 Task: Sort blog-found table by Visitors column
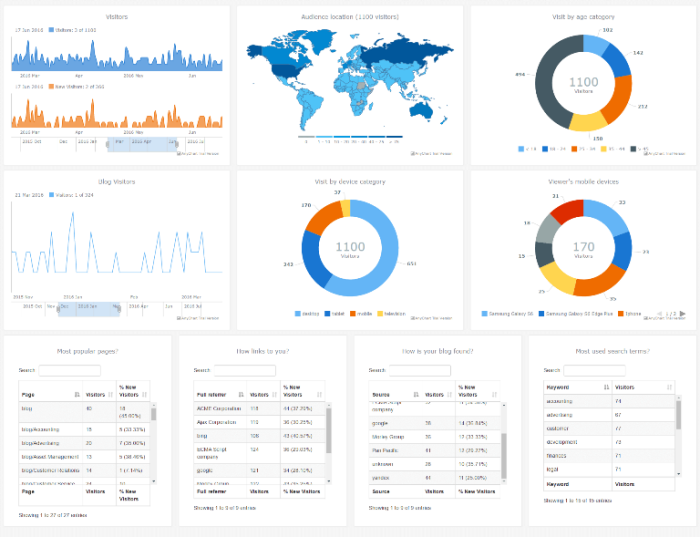[438, 395]
